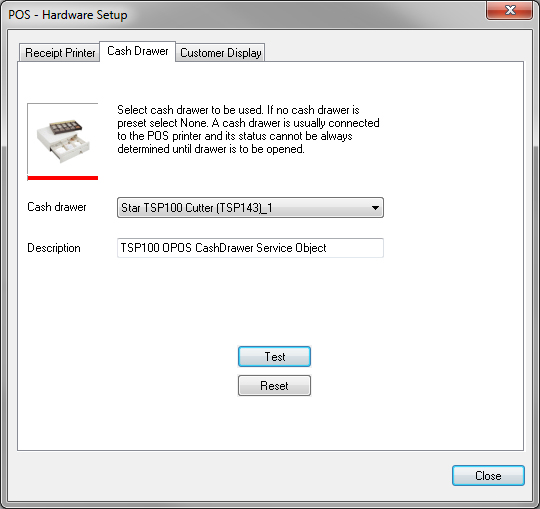Close the dialog with the red X
Screen dimensions: 540x509
(510, 10)
